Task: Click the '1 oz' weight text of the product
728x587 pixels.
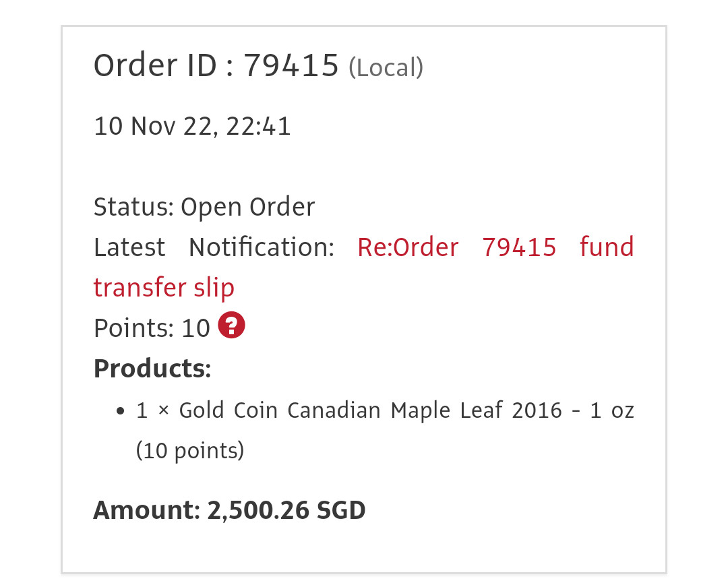Action: [x=612, y=410]
